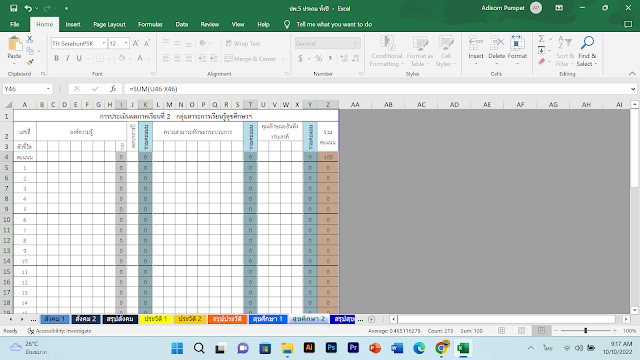Increase font size with larger A icon

[x=136, y=43]
